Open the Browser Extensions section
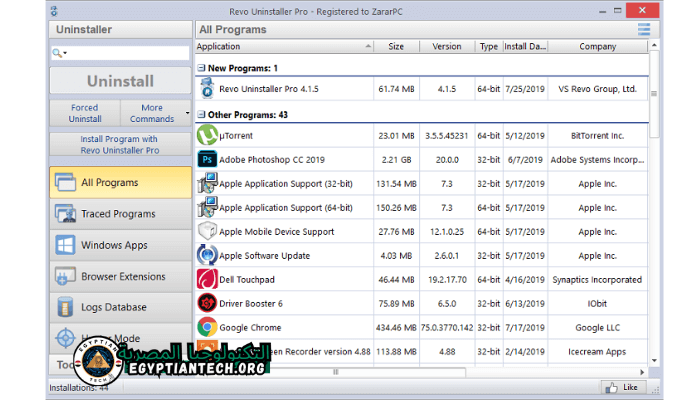The height and width of the screenshot is (400, 698). click(x=121, y=276)
